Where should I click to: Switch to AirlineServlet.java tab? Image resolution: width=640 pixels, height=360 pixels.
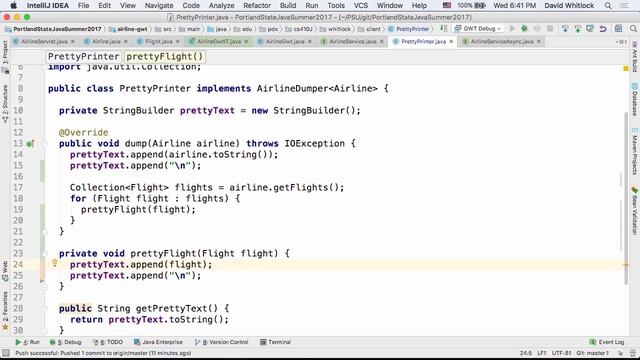(x=44, y=42)
